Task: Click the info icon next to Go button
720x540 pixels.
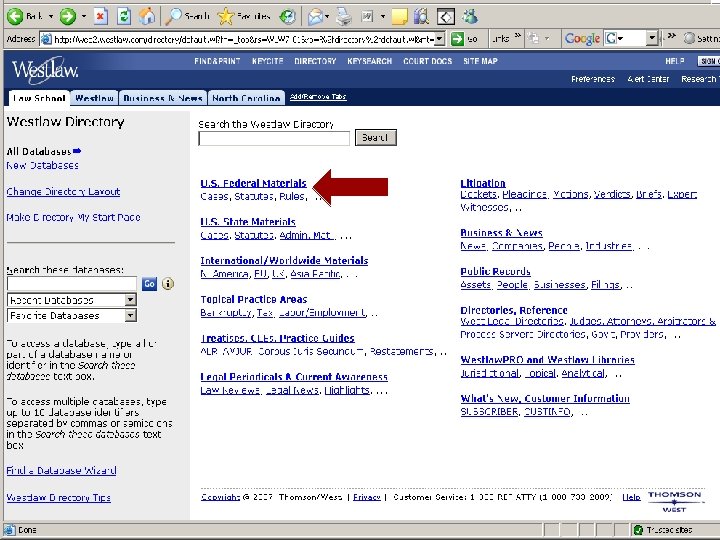Action: 168,284
